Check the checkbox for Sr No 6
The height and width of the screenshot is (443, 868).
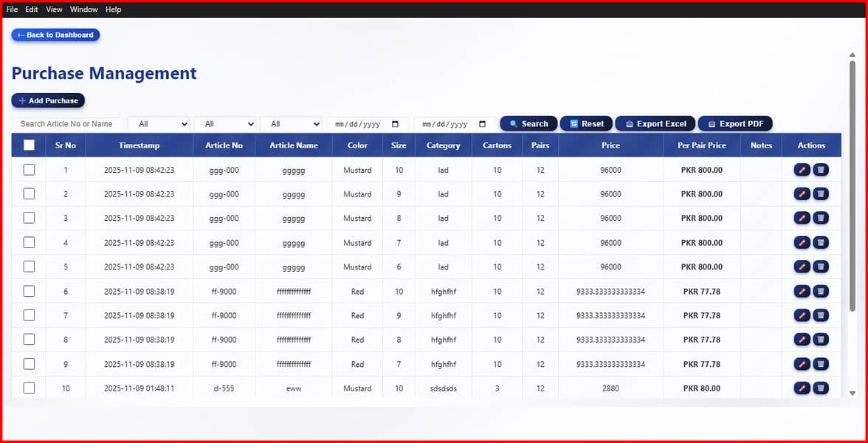point(29,291)
